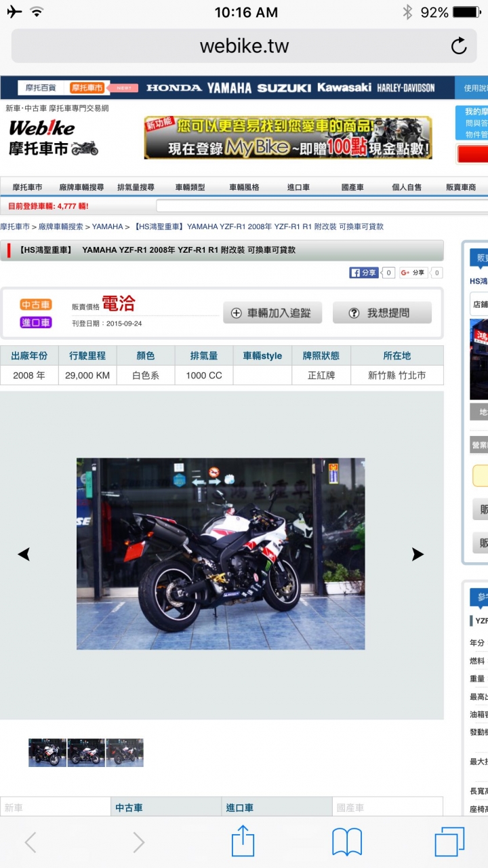Show the previous motorcycle photo arrow
Viewport: 488px width, 868px height.
24,554
